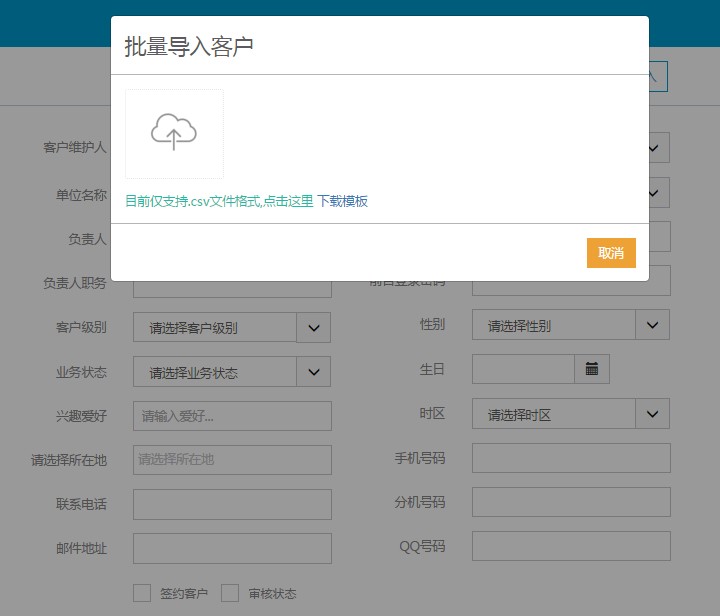Focus the 手机号码 input box
This screenshot has width=720, height=616.
(571, 459)
